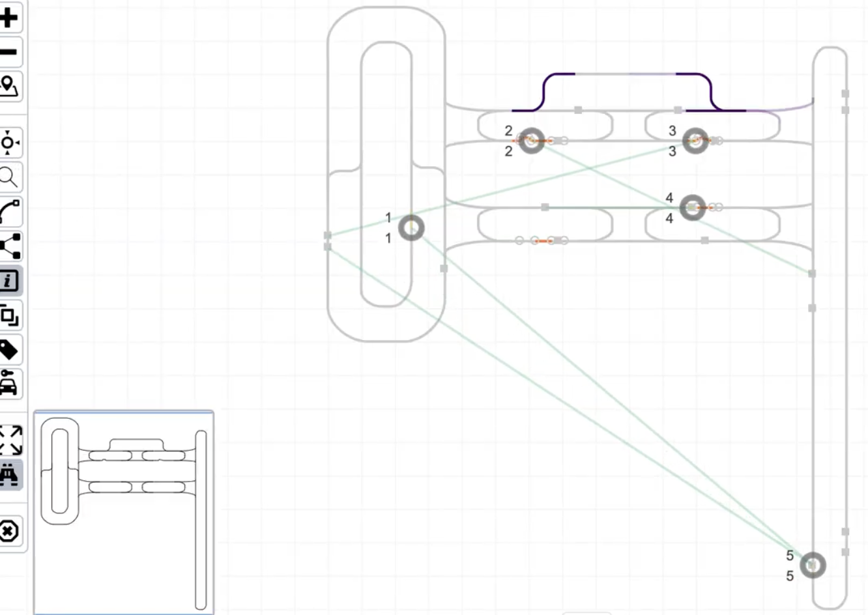Click the overlapping squares layers icon
868x615 pixels.
(9, 315)
